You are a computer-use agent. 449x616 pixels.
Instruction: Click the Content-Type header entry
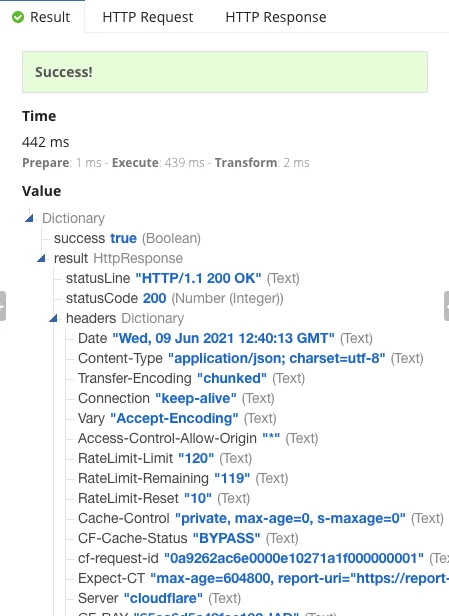251,358
